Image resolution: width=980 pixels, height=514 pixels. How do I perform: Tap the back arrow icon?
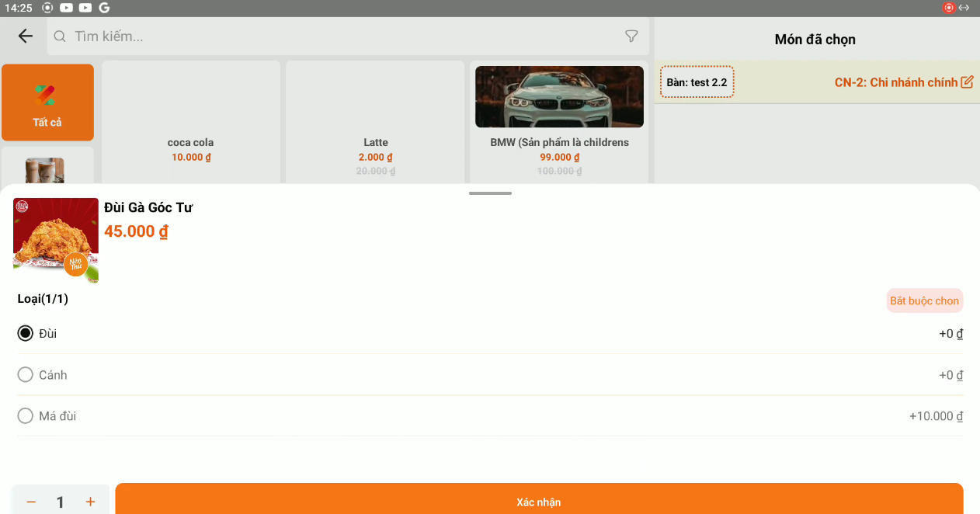pos(26,36)
